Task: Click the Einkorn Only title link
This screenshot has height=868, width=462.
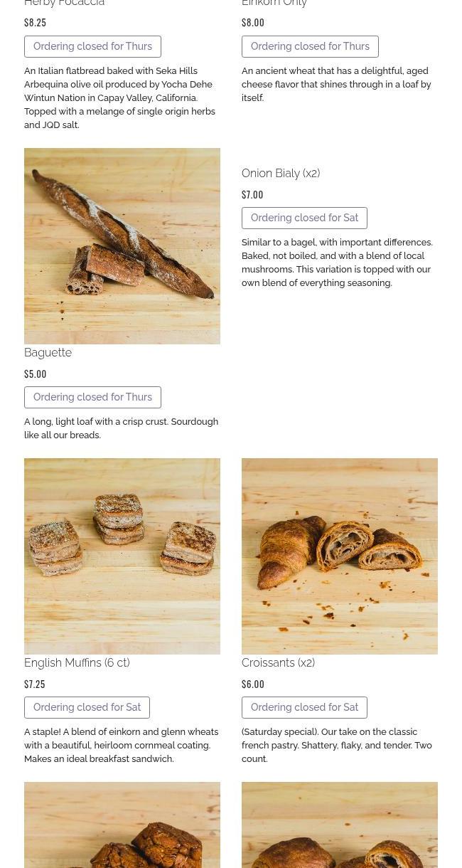Action: point(274,4)
